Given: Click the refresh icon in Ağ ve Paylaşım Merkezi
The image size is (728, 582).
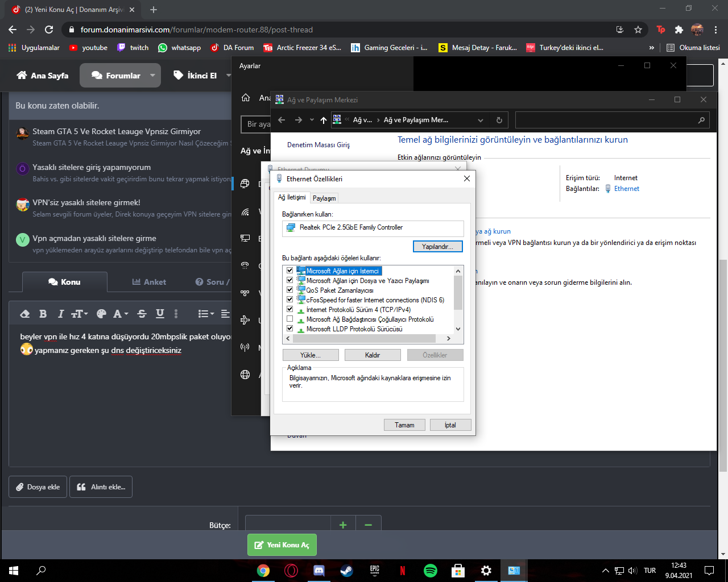Looking at the screenshot, I should pyautogui.click(x=499, y=120).
